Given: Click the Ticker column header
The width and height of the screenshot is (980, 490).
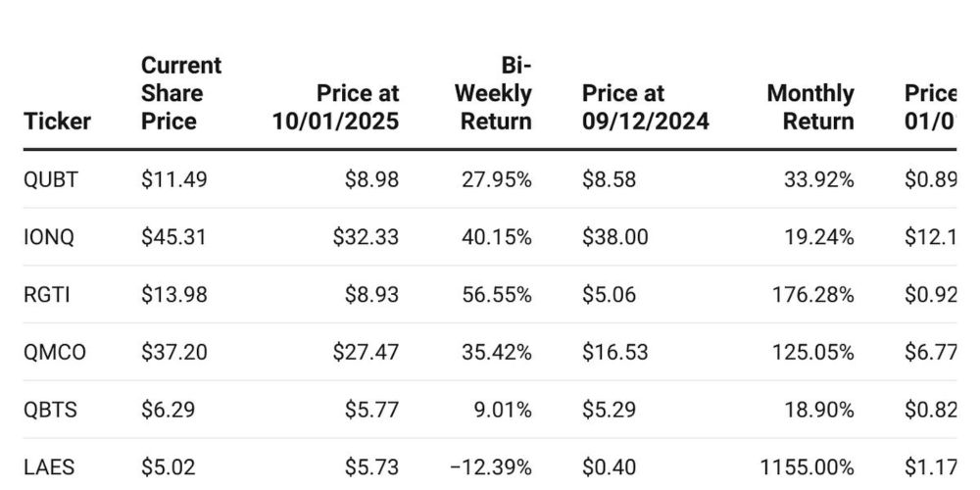Looking at the screenshot, I should click(x=57, y=122).
